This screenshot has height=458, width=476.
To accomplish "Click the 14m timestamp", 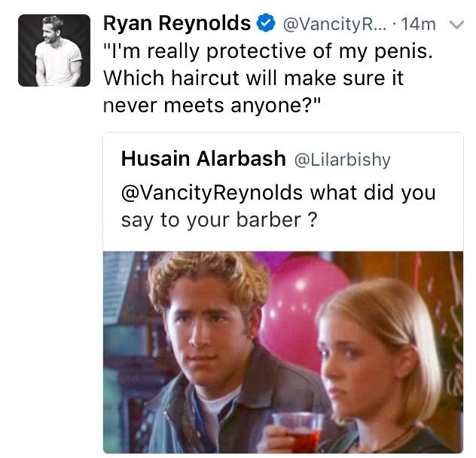I will coord(419,24).
